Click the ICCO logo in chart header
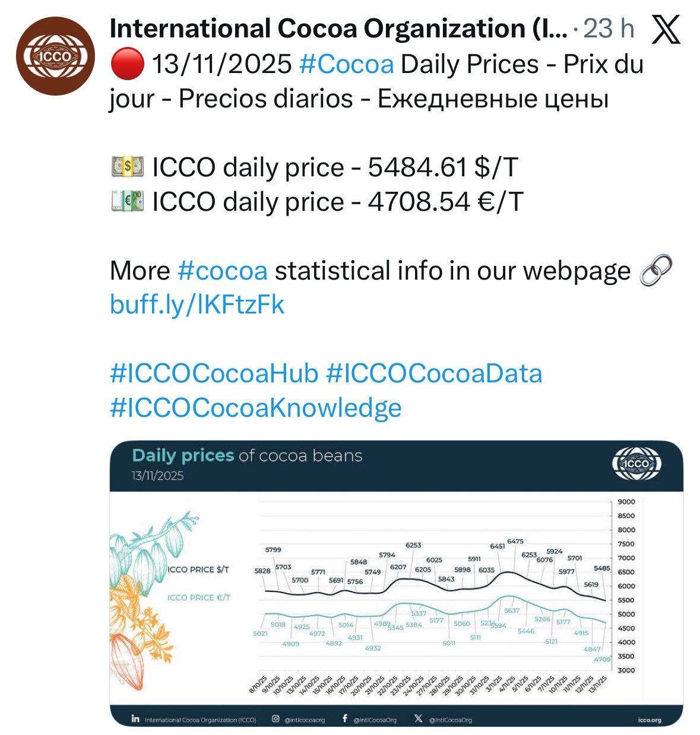700x735 pixels. (x=636, y=464)
